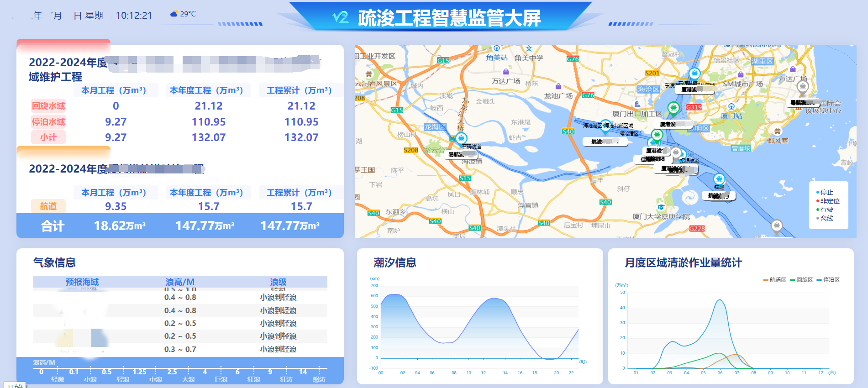Click green ship marker near 厦门出口加工区
The image size is (868, 388).
pos(673,108)
